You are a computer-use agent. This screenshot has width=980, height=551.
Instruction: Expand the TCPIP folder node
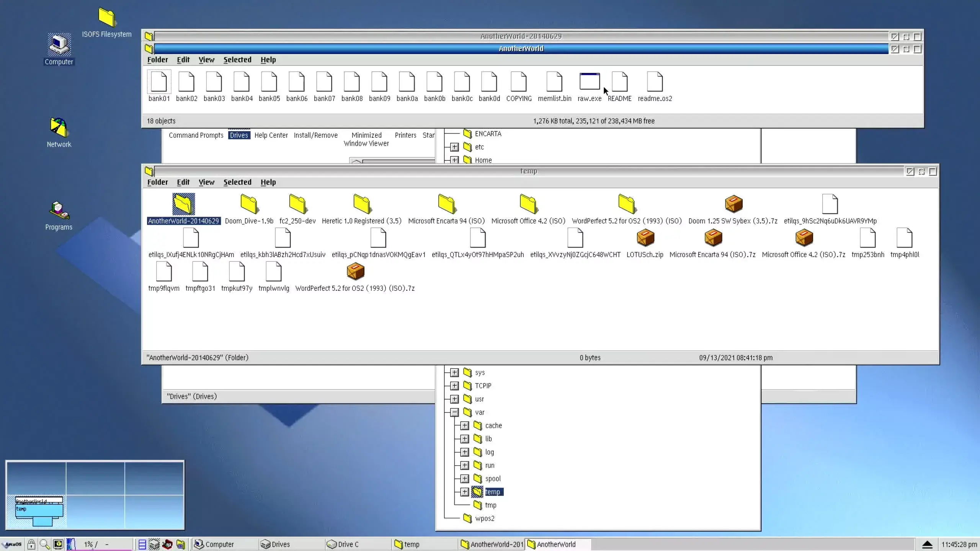click(454, 386)
